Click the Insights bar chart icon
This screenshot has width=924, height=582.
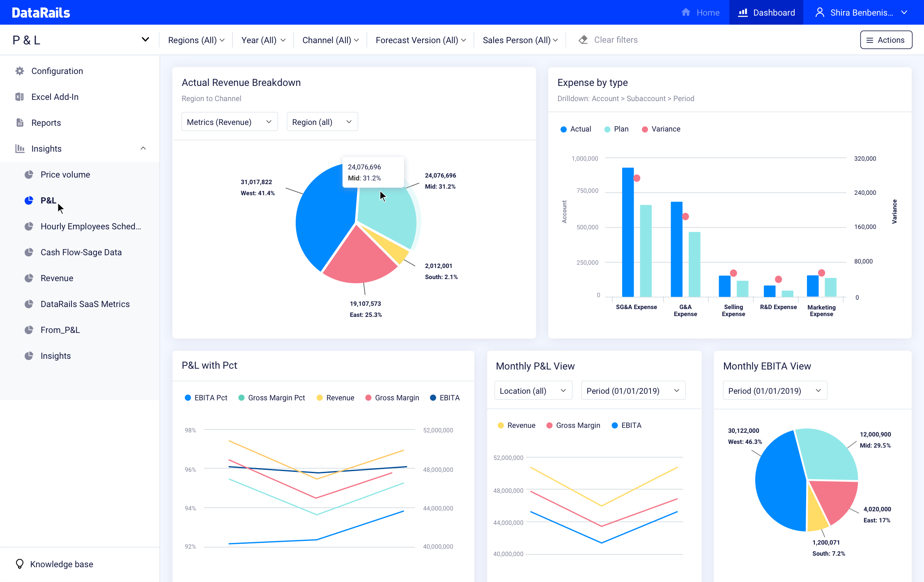[20, 149]
